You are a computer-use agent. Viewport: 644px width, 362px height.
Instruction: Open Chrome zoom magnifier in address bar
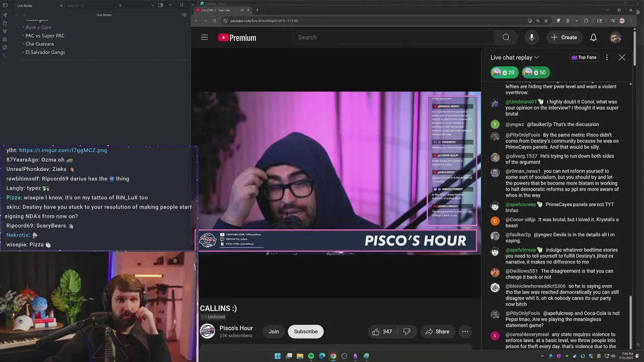pos(538,21)
